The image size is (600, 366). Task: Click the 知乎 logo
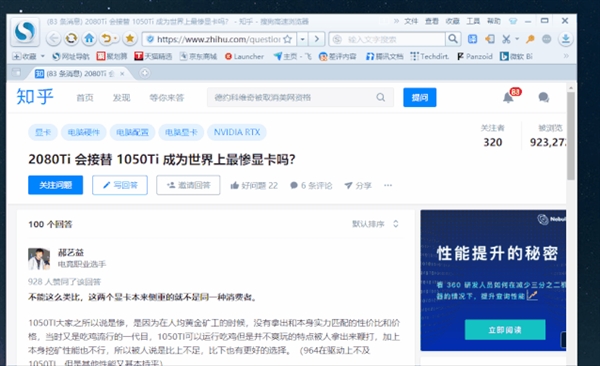35,96
